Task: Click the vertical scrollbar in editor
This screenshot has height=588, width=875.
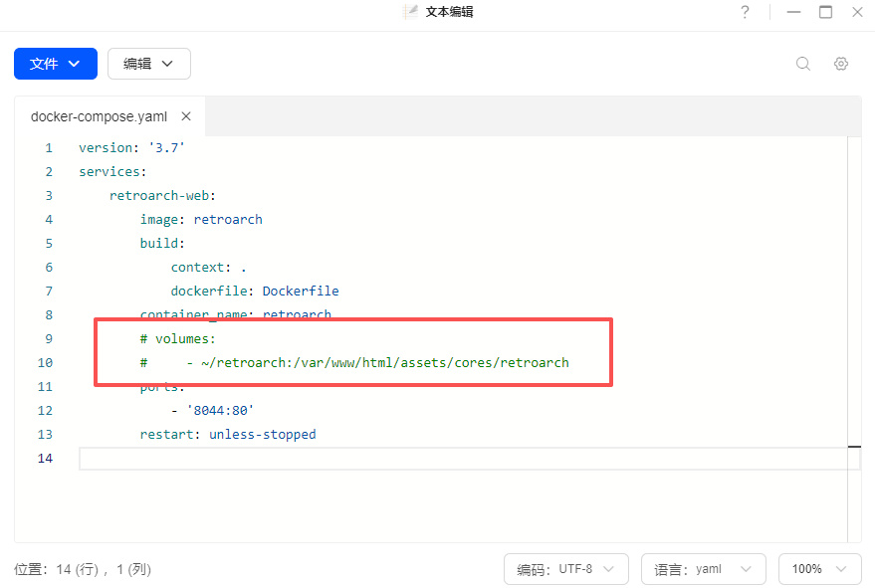Action: 853,298
